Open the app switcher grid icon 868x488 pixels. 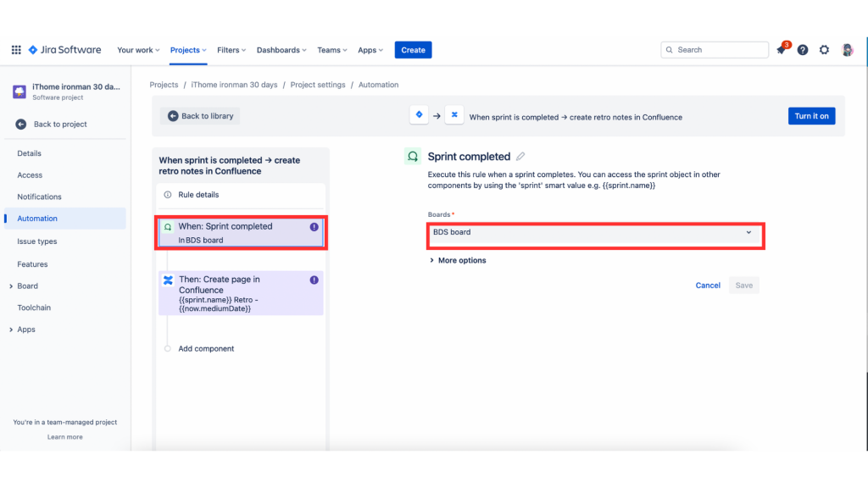16,50
